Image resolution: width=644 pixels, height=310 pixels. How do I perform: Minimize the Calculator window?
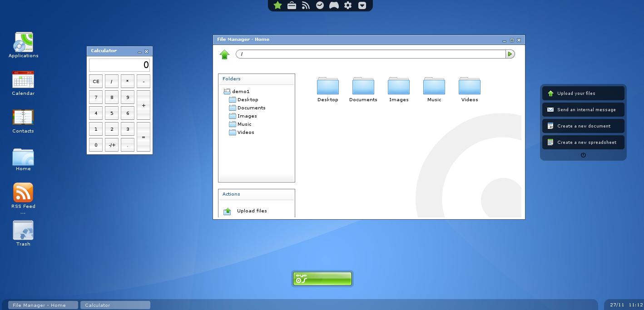[x=139, y=52]
